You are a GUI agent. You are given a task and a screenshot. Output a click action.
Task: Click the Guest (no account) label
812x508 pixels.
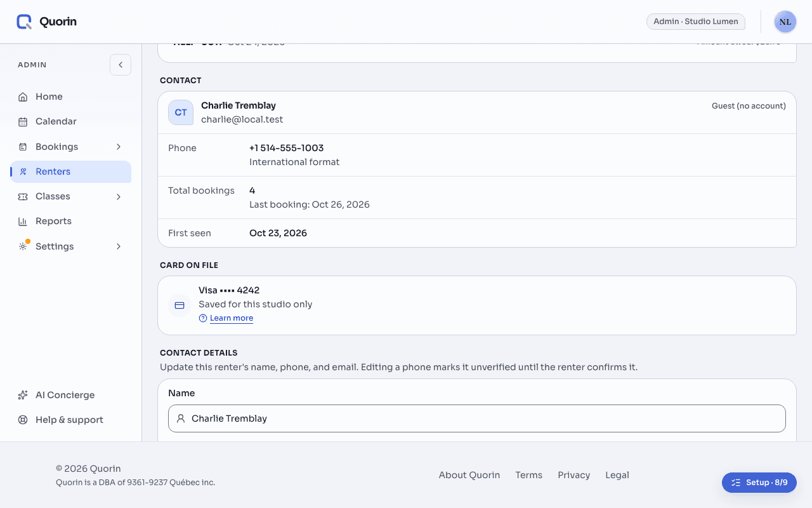(x=749, y=106)
